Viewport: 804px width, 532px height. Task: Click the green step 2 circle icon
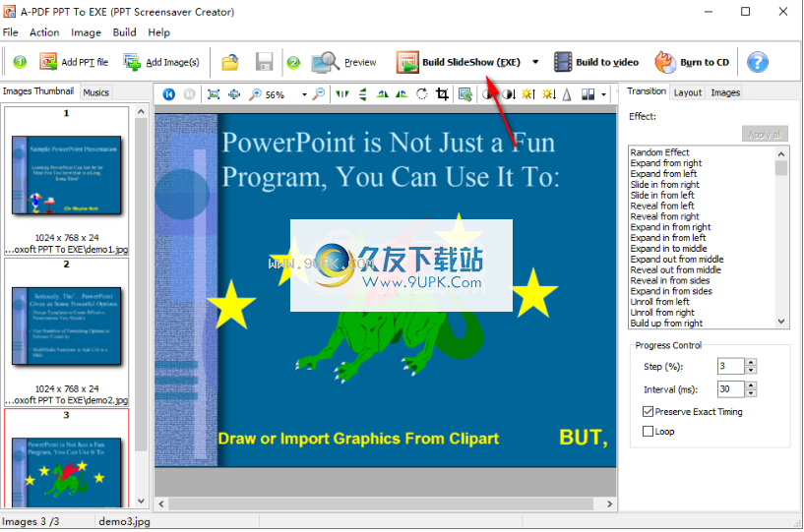tap(293, 62)
